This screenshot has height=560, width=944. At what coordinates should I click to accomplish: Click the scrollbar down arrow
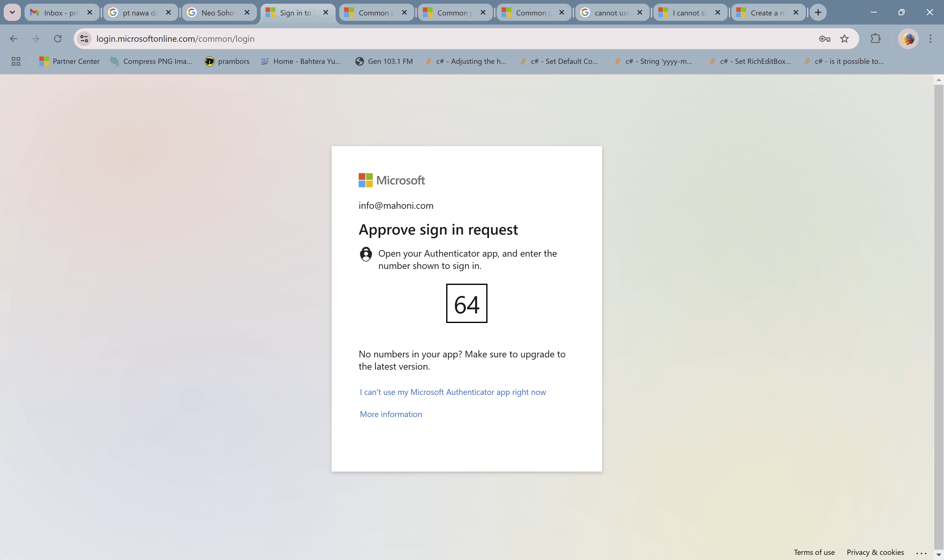pos(938,554)
